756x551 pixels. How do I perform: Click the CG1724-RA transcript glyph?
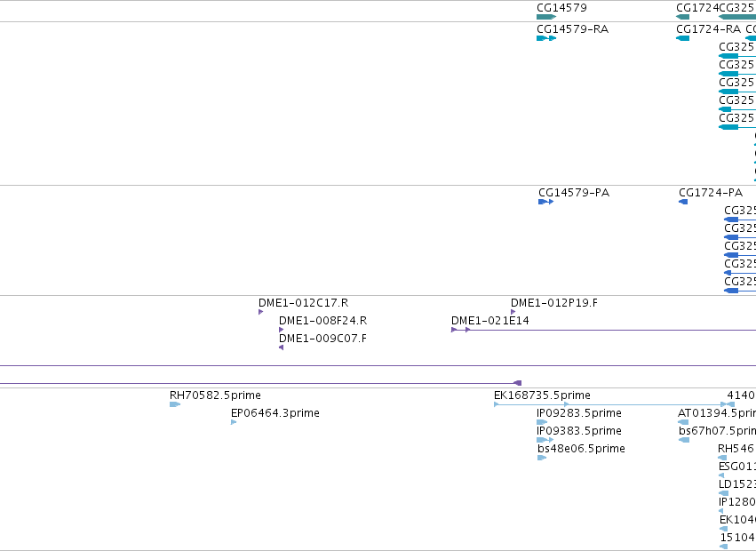683,38
